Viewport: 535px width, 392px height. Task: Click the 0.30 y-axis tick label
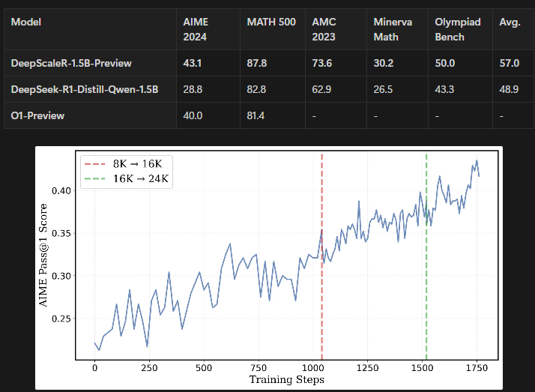click(61, 276)
